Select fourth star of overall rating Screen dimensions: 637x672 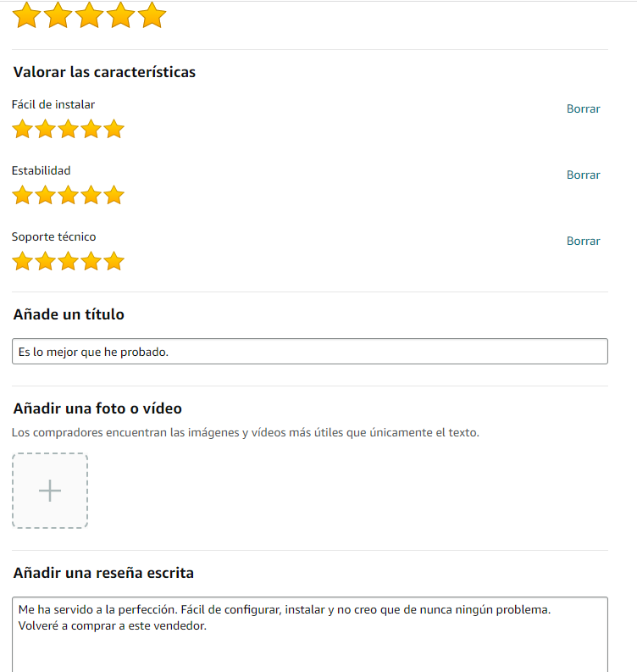click(120, 14)
